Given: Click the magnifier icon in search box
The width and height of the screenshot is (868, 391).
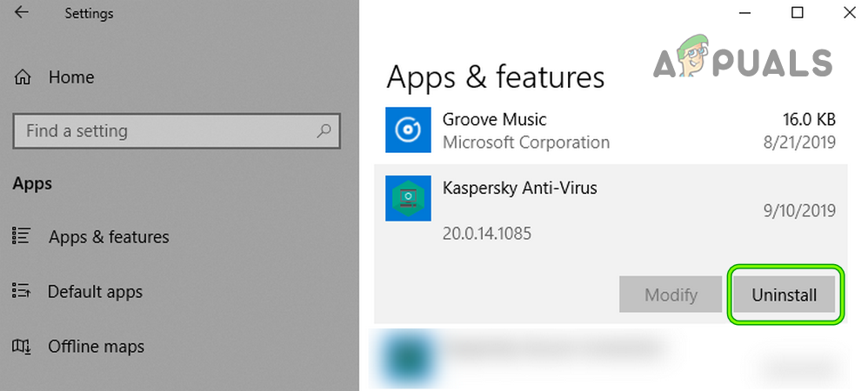Looking at the screenshot, I should click(324, 131).
